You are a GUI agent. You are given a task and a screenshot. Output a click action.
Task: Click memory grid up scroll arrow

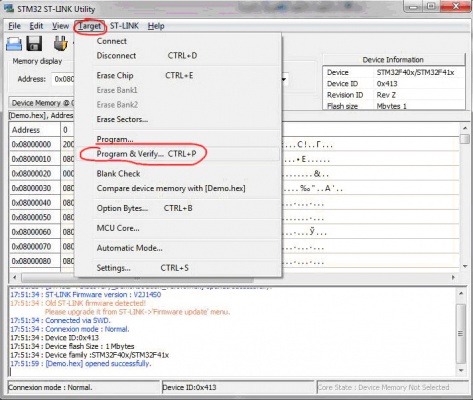[x=465, y=128]
